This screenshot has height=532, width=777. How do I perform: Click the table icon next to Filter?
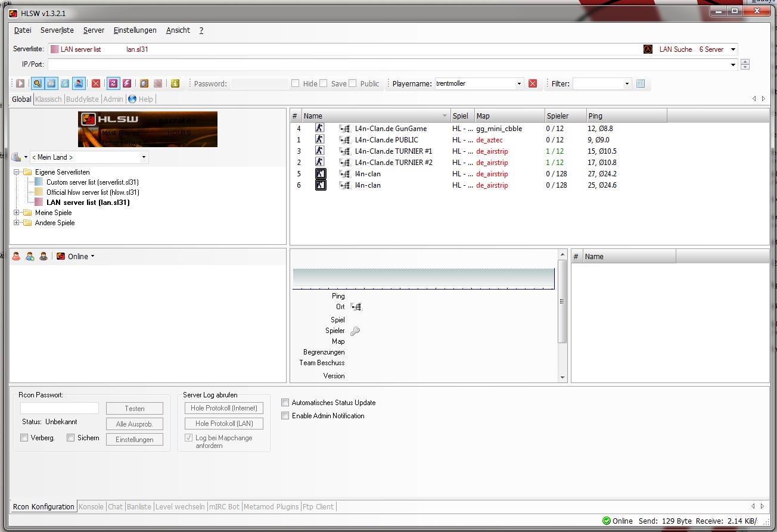click(641, 84)
